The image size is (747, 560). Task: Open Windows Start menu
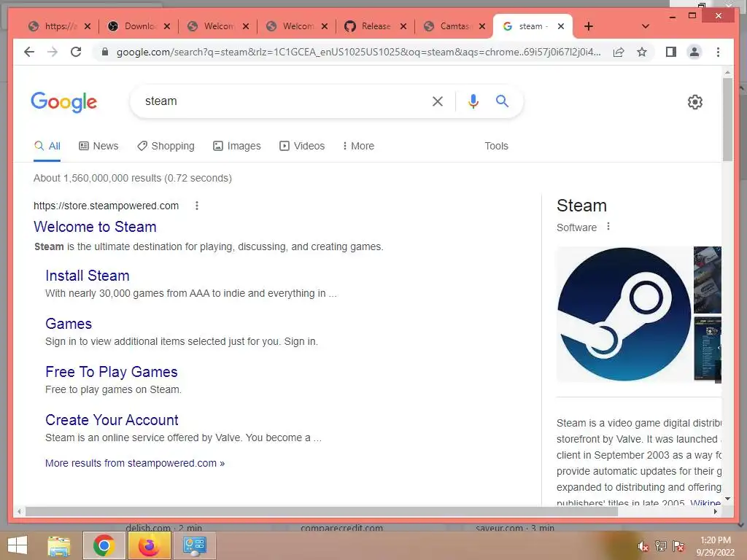[18, 545]
